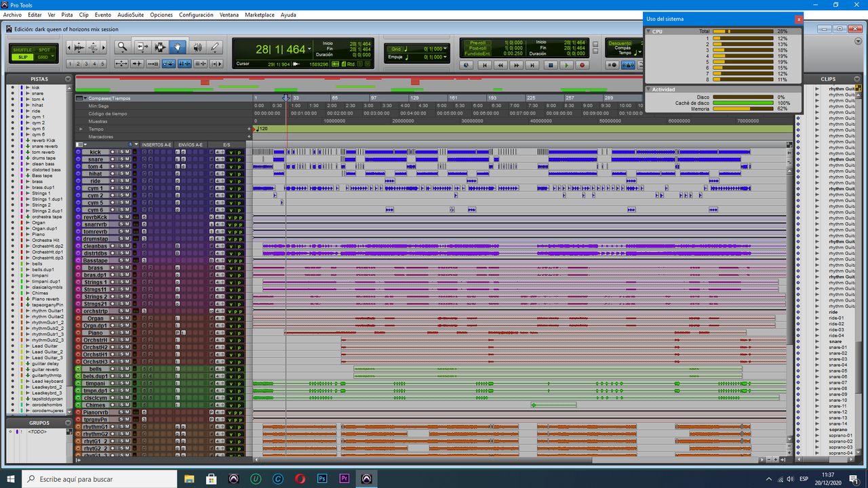Click the horizontal zoom in arrow
Image resolution: width=868 pixels, height=488 pixels.
point(104,47)
